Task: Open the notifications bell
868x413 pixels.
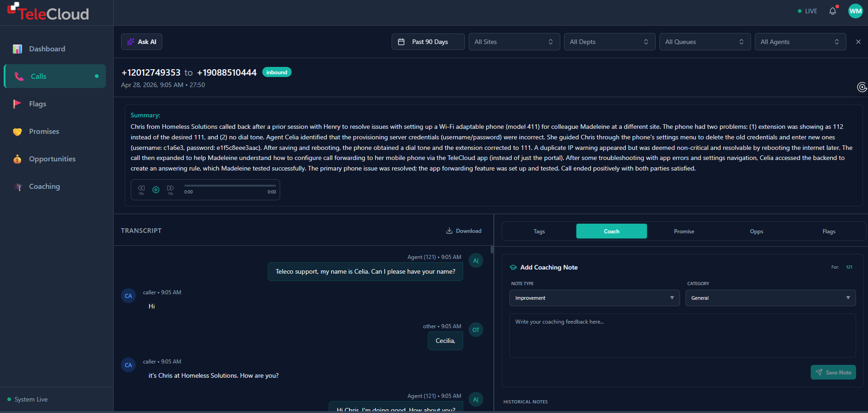Action: coord(833,11)
